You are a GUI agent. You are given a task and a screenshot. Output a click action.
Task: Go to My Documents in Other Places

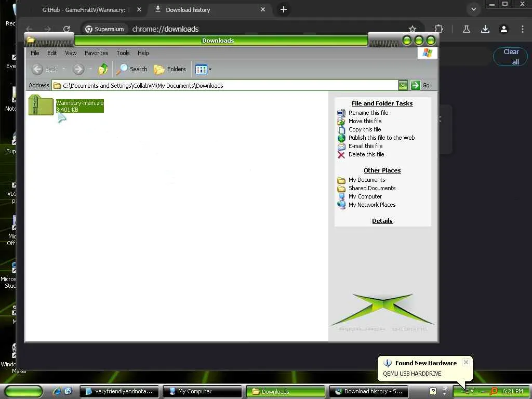[367, 180]
